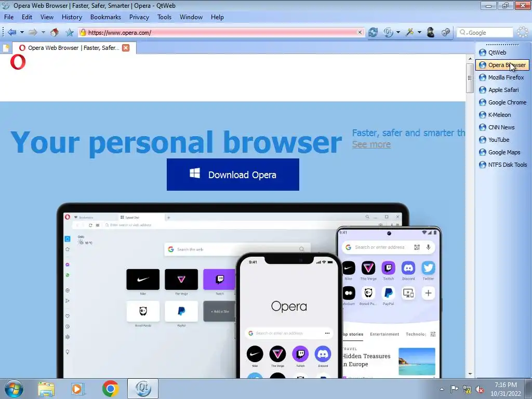Click the scrollbar down arrow

(x=470, y=374)
